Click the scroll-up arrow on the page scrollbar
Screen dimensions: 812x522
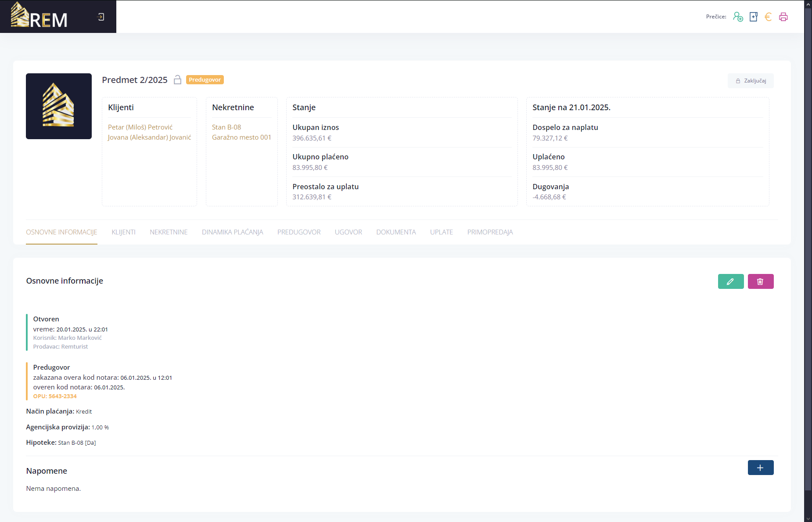tap(808, 4)
